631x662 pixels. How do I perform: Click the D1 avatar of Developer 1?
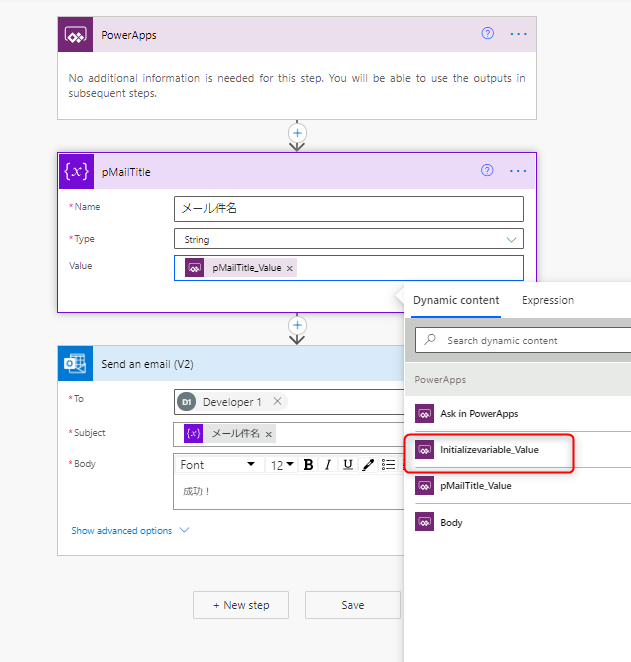[x=187, y=402]
